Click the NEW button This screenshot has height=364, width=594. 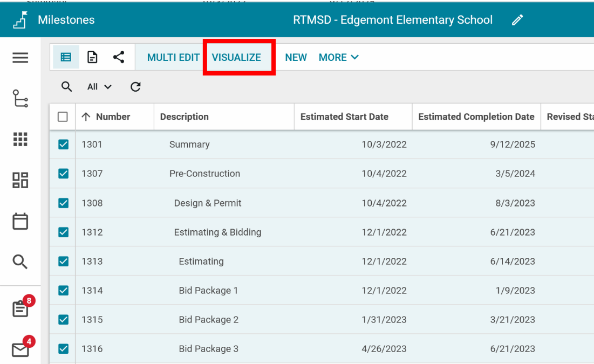[296, 58]
